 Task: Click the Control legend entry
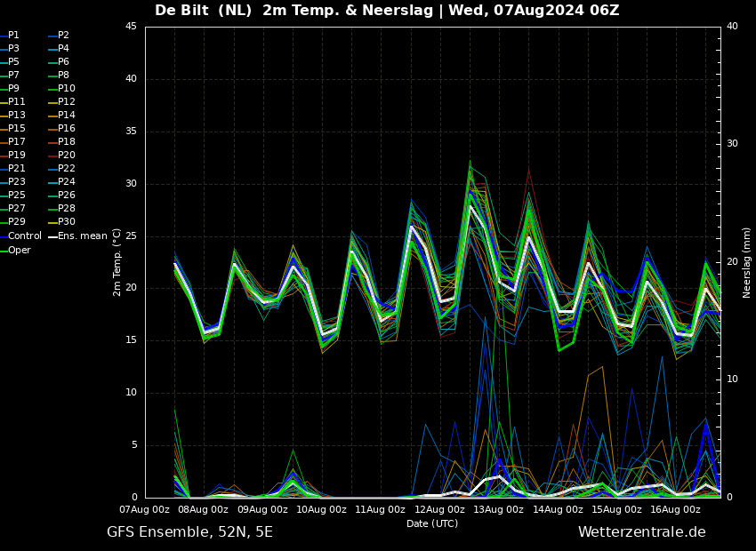(x=25, y=236)
